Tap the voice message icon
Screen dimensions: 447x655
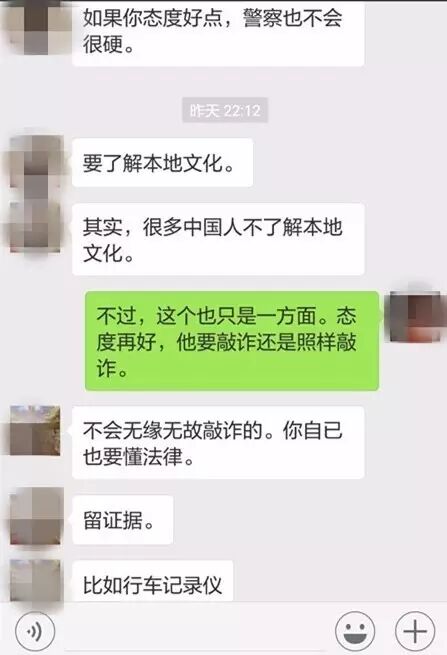pyautogui.click(x=35, y=631)
